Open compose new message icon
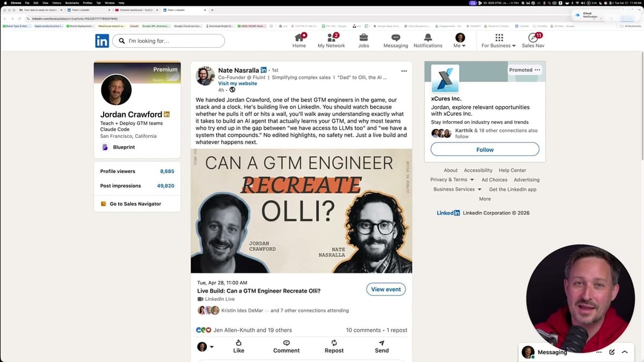The image size is (644, 362). tap(612, 352)
